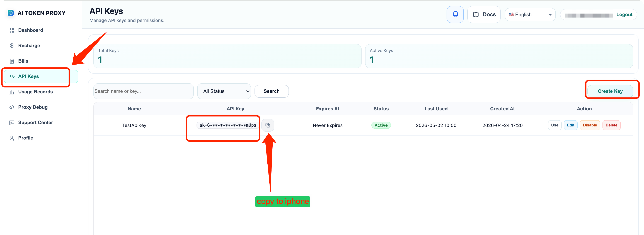
Task: Click the Never Expires cell
Action: pyautogui.click(x=328, y=126)
